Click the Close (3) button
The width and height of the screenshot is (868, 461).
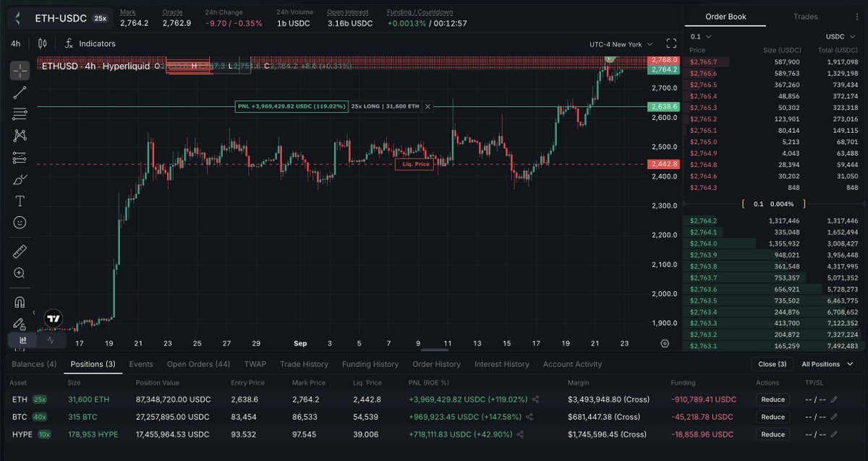pyautogui.click(x=772, y=364)
